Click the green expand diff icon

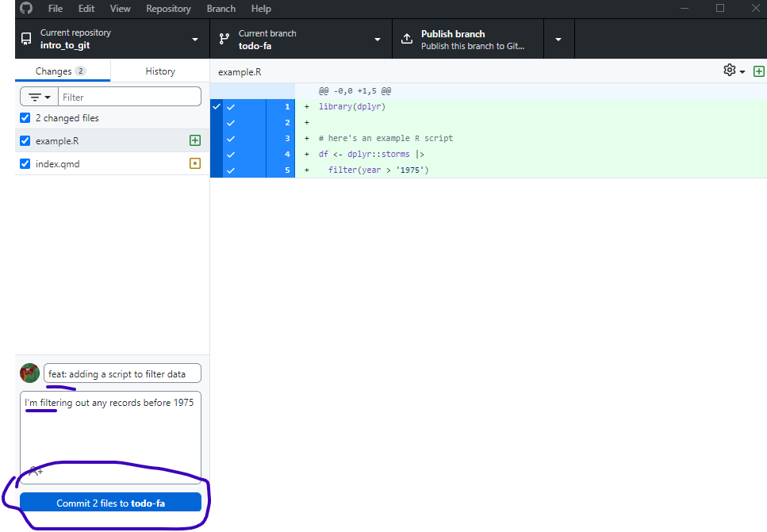pyautogui.click(x=758, y=71)
